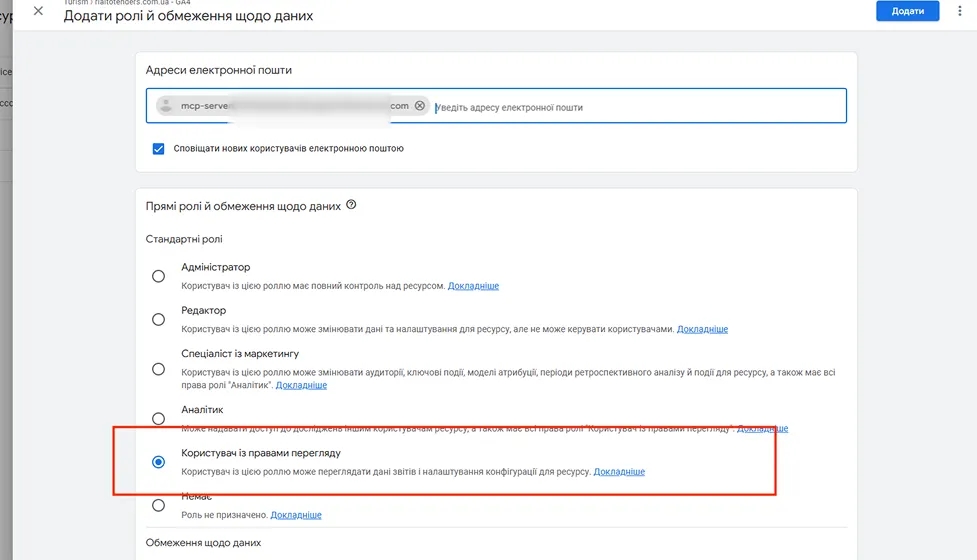Open help icon next to Прямі ролі
This screenshot has height=560, width=977.
point(351,205)
